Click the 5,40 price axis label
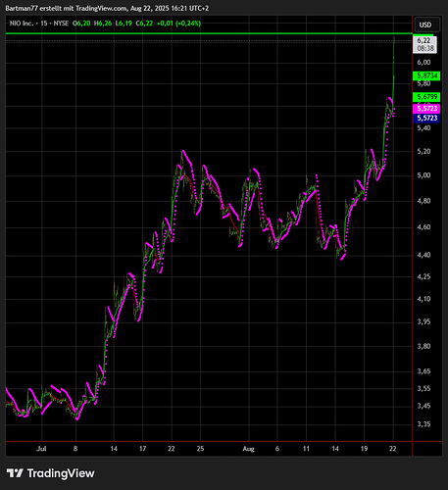The width and height of the screenshot is (448, 490). click(x=423, y=128)
